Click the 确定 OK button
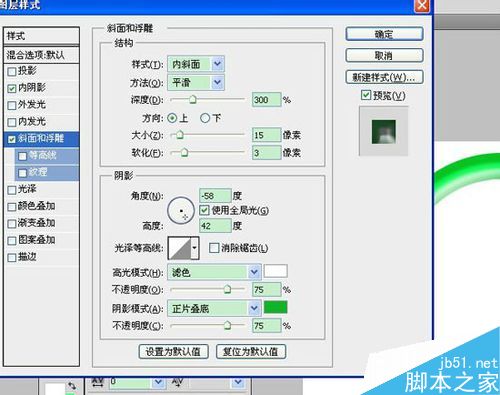Screen dimensions: 500x395 pyautogui.click(x=384, y=34)
